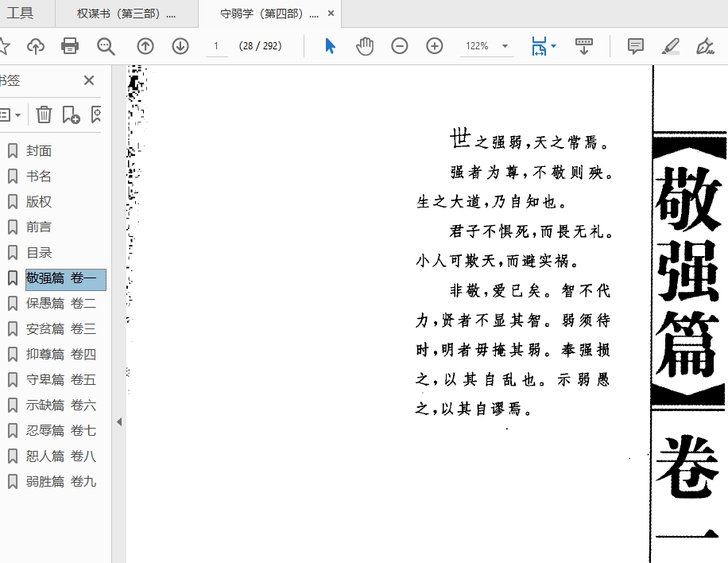Open the 122% zoom level dropdown
The width and height of the screenshot is (728, 563).
pyautogui.click(x=505, y=46)
